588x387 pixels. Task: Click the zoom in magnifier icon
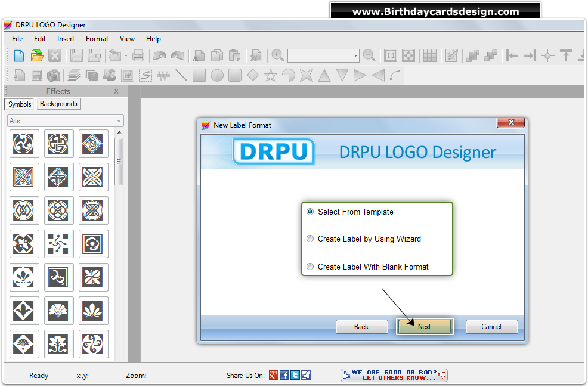coord(277,55)
